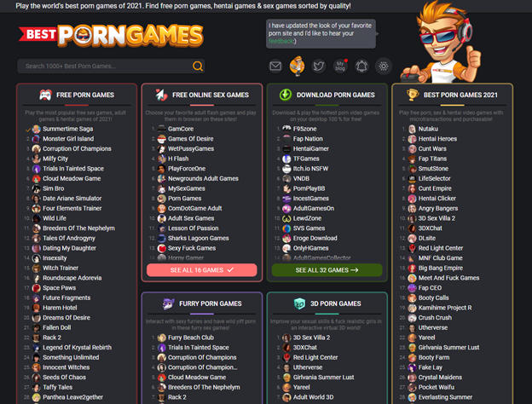Image resolution: width=532 pixels, height=404 pixels.
Task: Click the green download arrow category icon
Action: click(286, 95)
